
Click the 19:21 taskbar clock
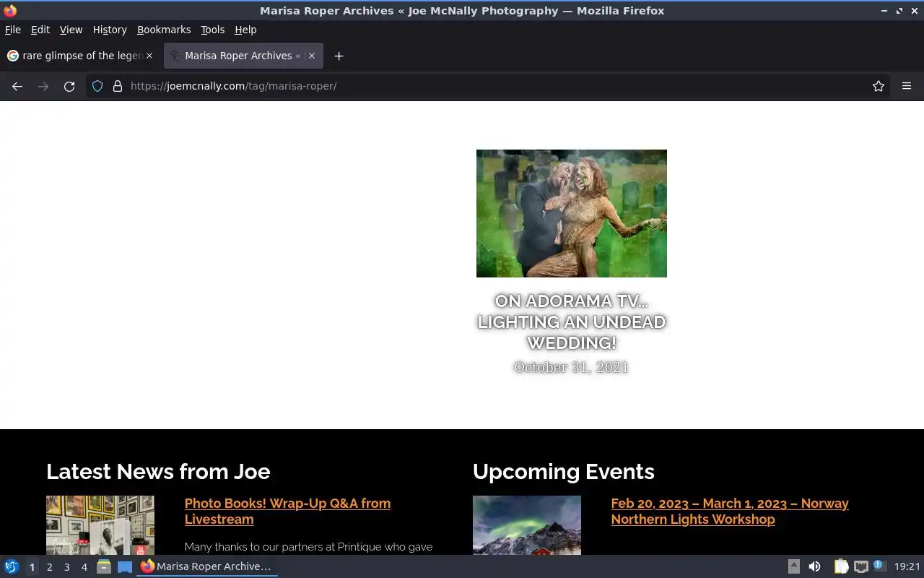(907, 566)
